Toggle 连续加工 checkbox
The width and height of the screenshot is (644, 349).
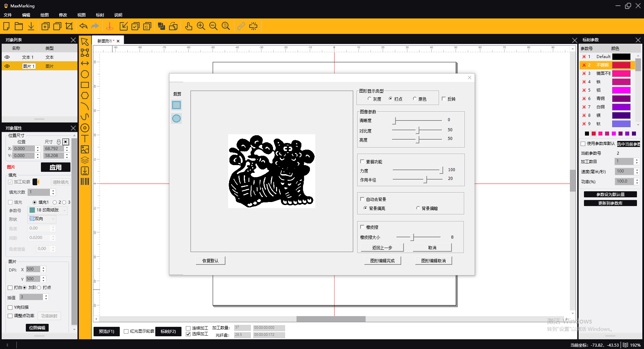click(188, 328)
